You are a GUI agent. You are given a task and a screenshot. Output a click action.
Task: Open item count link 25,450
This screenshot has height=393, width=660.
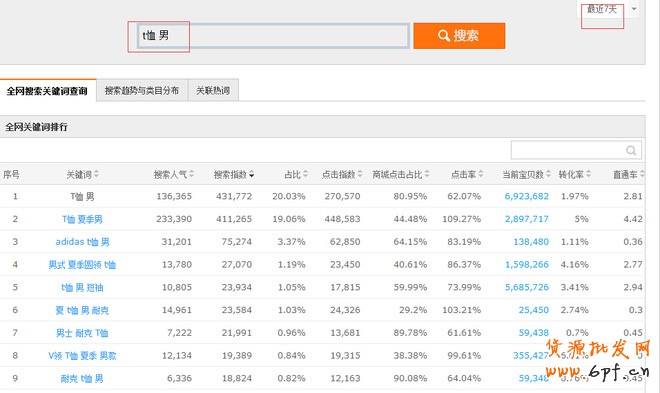pyautogui.click(x=533, y=310)
